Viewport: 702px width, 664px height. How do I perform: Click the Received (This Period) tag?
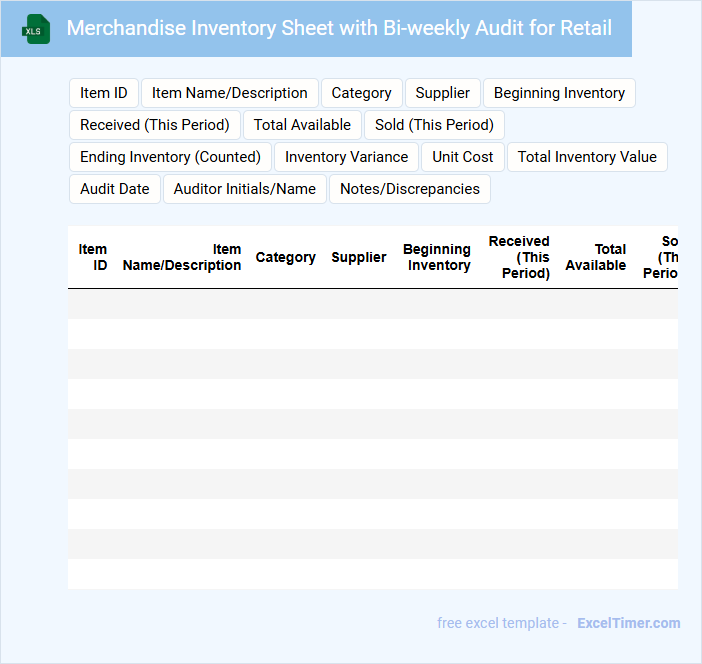pos(155,125)
